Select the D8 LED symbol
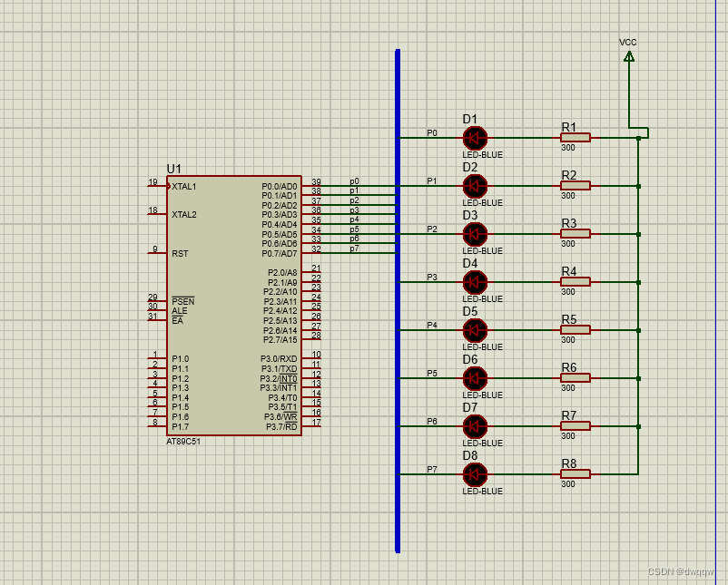The width and height of the screenshot is (728, 585). 475,474
